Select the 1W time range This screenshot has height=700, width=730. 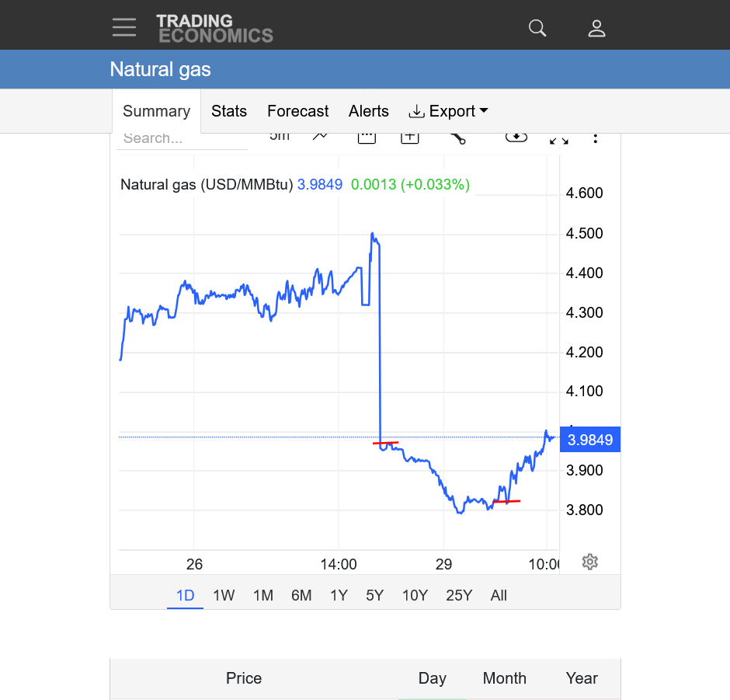(x=224, y=595)
